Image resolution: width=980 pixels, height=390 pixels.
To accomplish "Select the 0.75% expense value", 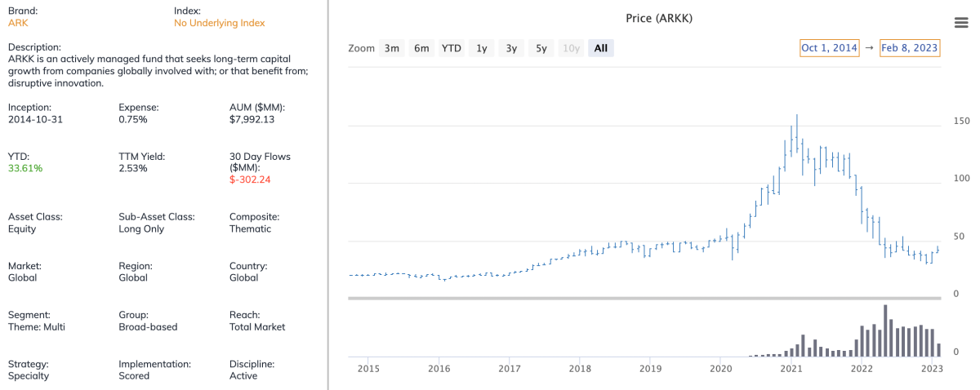I will coord(133,119).
